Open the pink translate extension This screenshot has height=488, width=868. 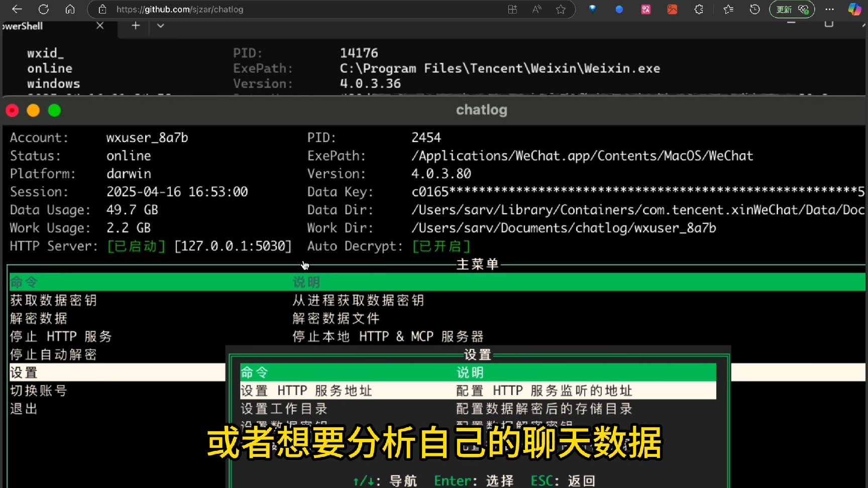coord(646,9)
